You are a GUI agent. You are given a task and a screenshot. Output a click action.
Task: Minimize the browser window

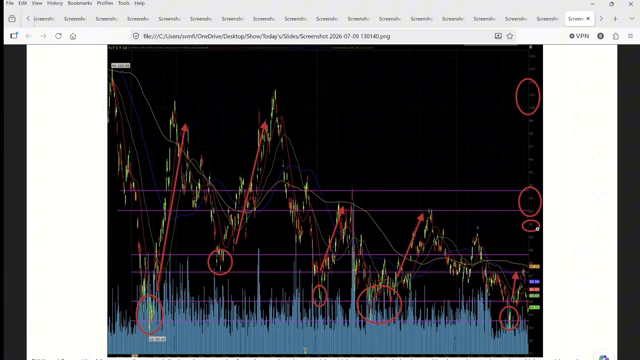592,4
